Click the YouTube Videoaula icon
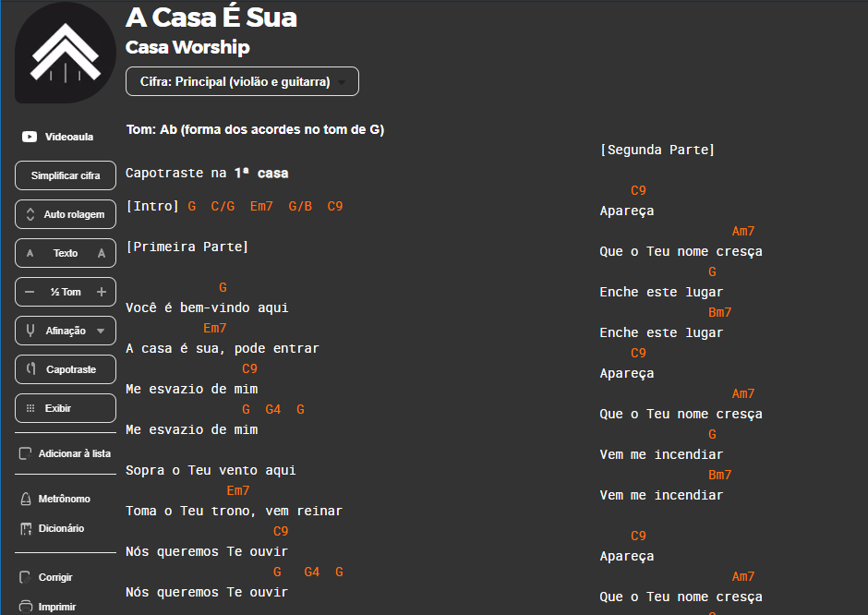The width and height of the screenshot is (868, 615). tap(30, 137)
